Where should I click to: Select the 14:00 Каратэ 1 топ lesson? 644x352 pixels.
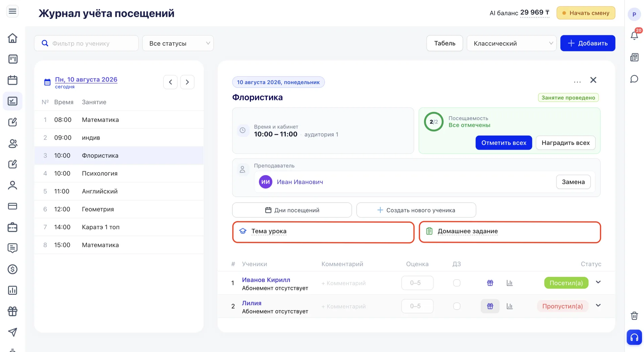click(x=119, y=227)
